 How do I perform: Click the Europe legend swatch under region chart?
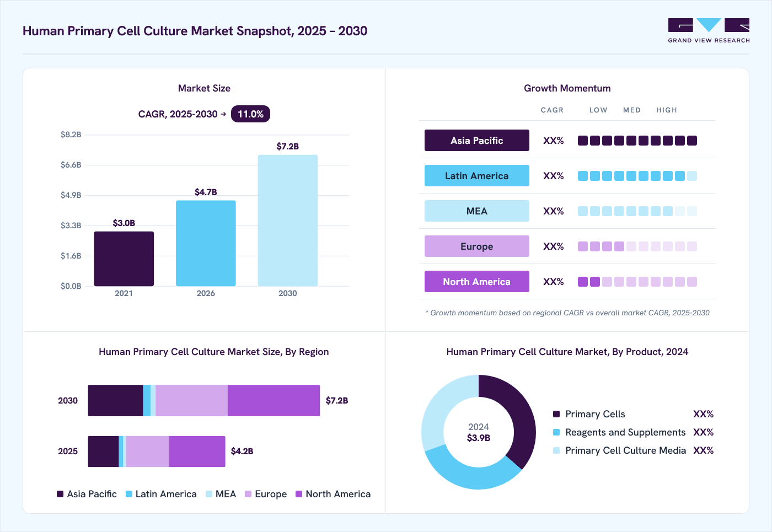[x=248, y=494]
